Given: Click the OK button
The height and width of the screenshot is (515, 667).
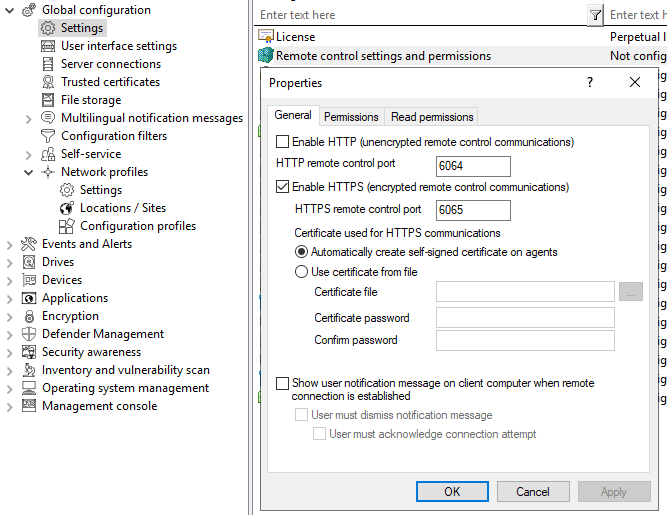Looking at the screenshot, I should click(452, 491).
